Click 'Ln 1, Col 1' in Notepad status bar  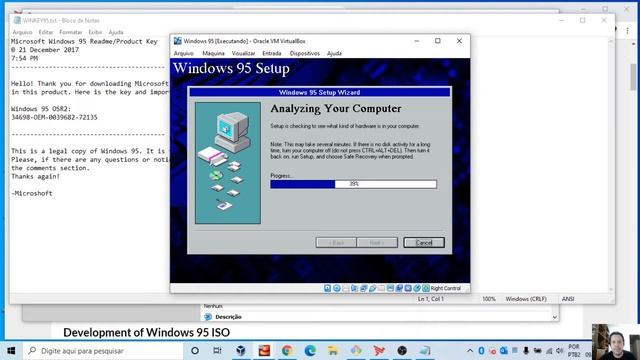[430, 299]
